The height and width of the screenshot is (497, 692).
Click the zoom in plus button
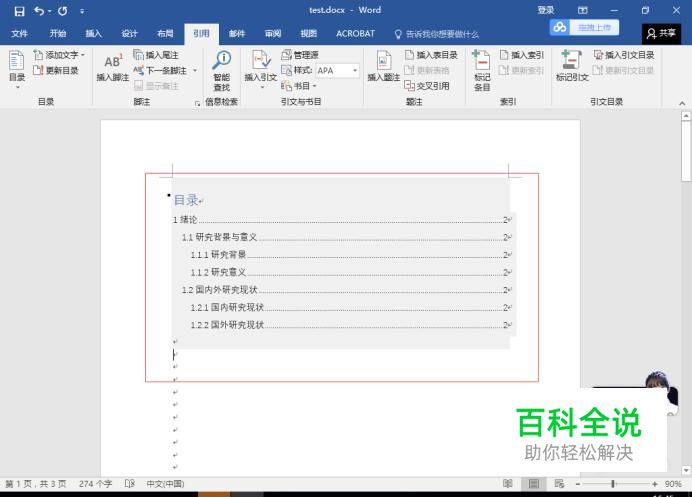[x=654, y=484]
